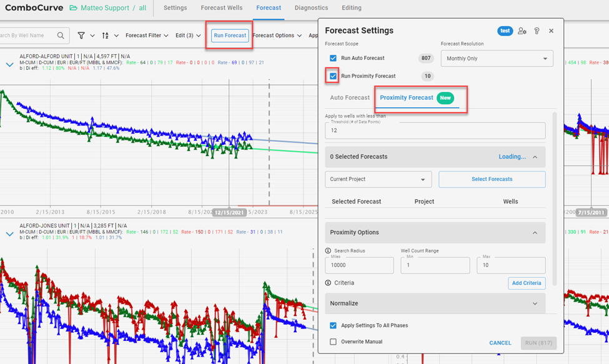Open the Forecast Options dropdown
The image size is (609, 364).
[x=277, y=36]
